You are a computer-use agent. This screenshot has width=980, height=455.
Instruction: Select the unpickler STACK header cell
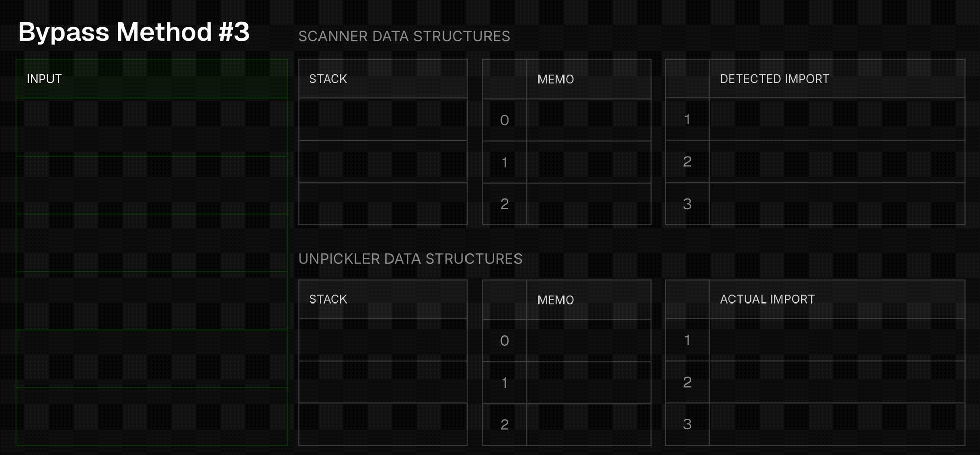[383, 299]
